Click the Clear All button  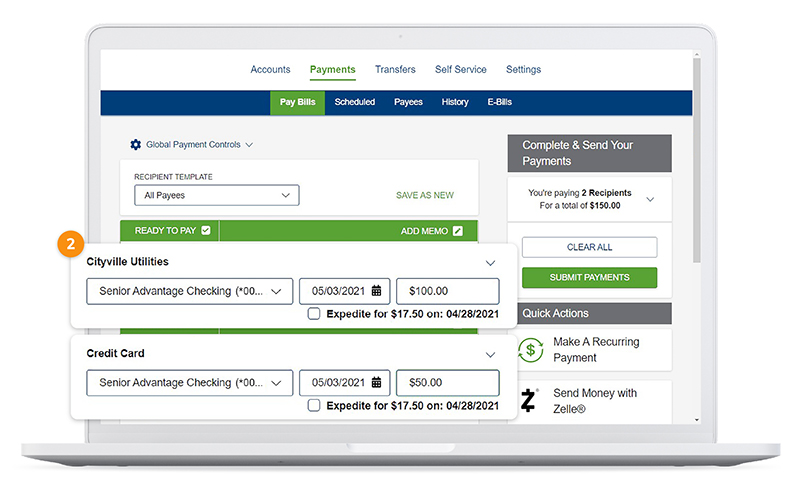[589, 247]
